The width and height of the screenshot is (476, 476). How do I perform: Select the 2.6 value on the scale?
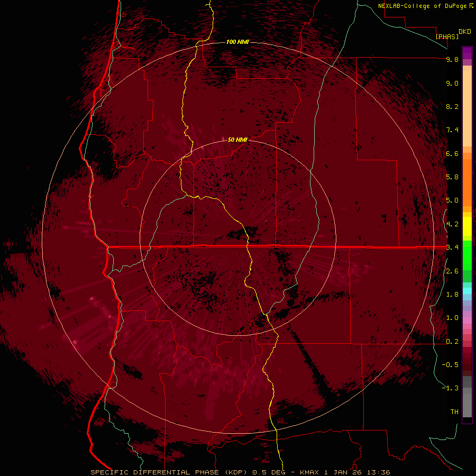point(452,271)
